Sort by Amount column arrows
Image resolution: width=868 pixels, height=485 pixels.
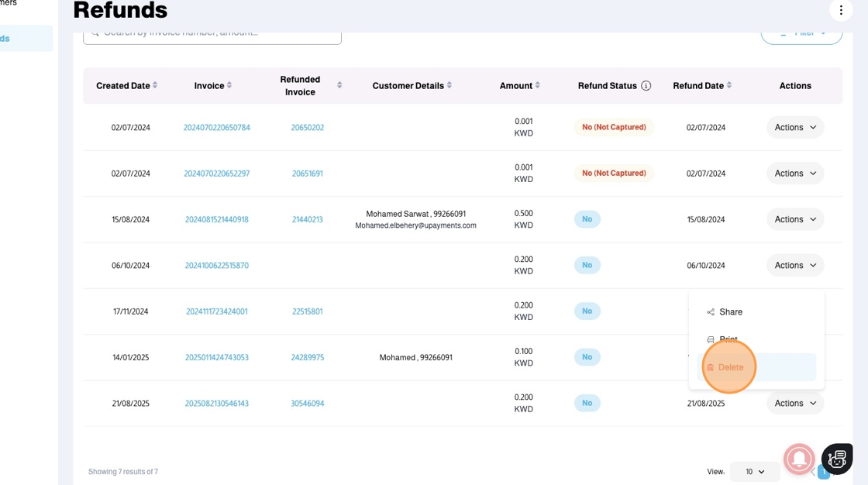point(538,85)
